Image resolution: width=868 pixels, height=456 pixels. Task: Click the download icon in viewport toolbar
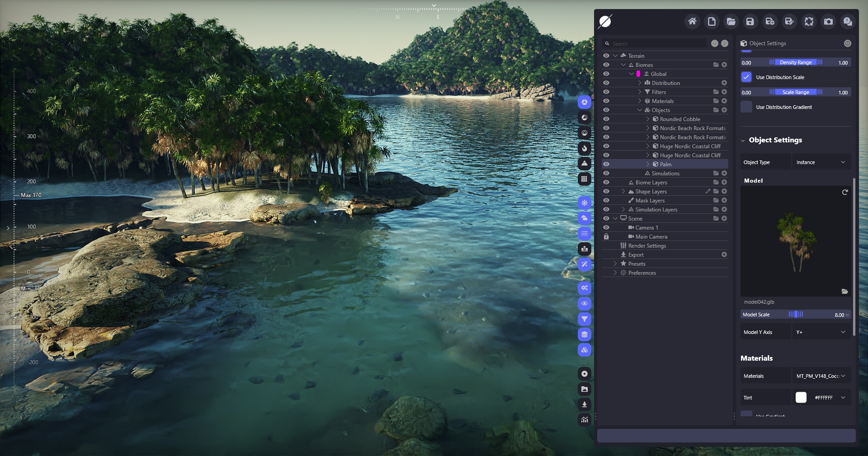pyautogui.click(x=585, y=404)
